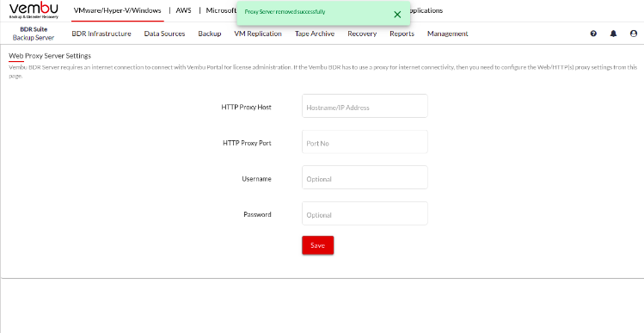
Task: Focus the Username optional field
Action: coord(365,177)
